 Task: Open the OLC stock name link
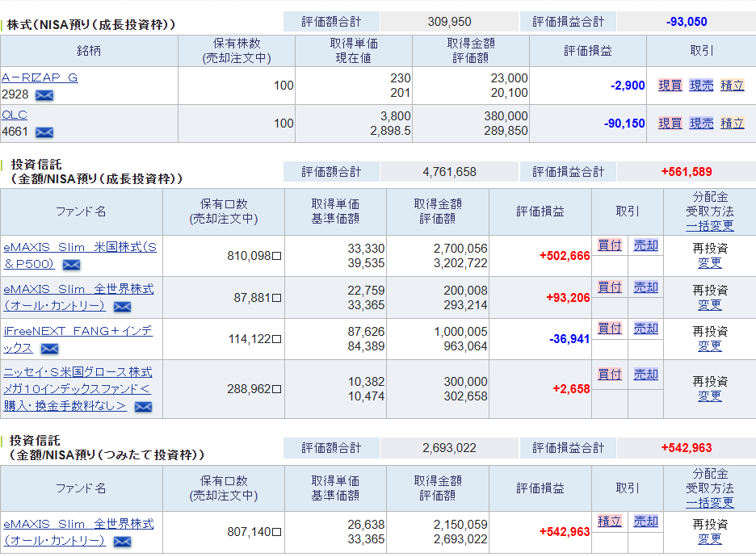point(15,115)
